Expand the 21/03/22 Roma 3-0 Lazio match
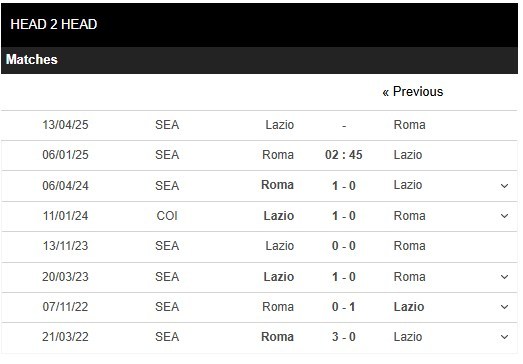Viewport: 523px width, 364px height. tap(504, 337)
